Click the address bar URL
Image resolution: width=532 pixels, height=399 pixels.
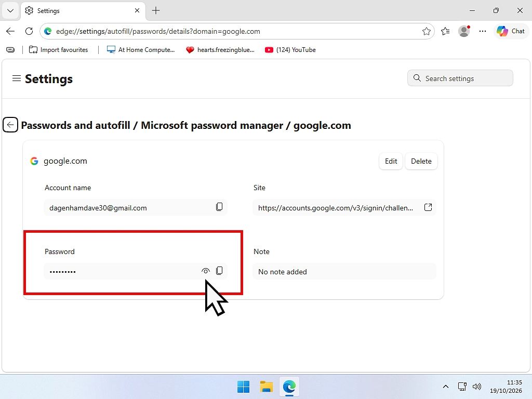[x=158, y=31]
